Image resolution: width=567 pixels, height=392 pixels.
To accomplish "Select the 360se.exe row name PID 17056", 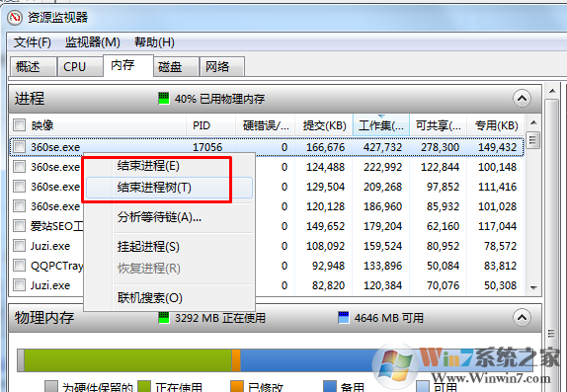I will (55, 147).
